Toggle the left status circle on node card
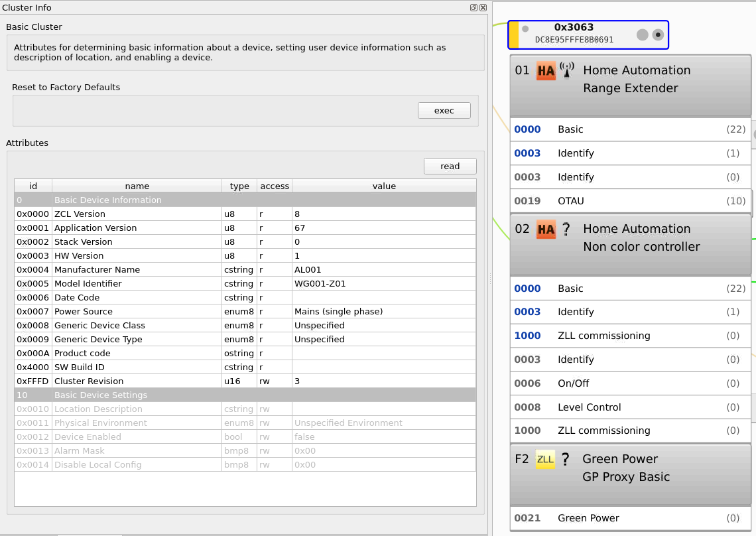 (x=641, y=34)
